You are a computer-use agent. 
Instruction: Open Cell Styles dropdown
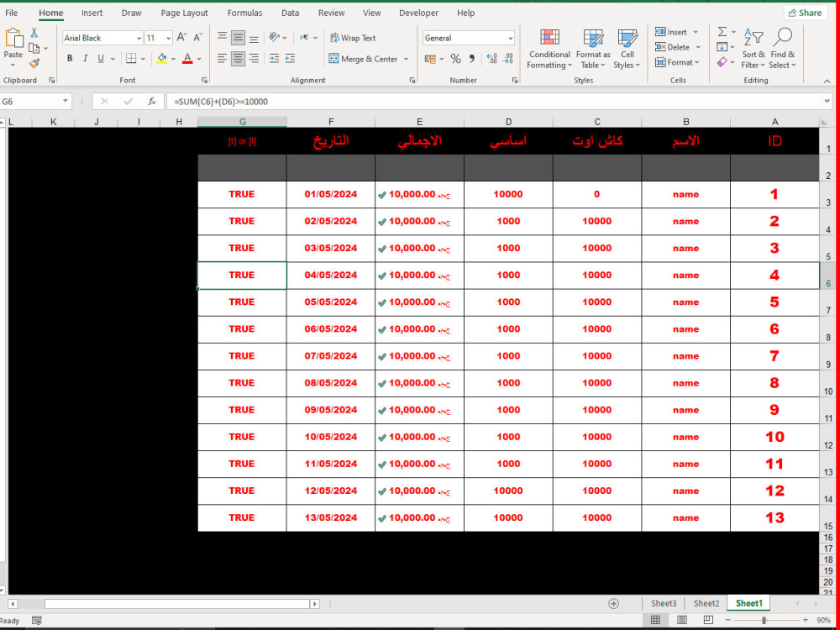tap(627, 50)
